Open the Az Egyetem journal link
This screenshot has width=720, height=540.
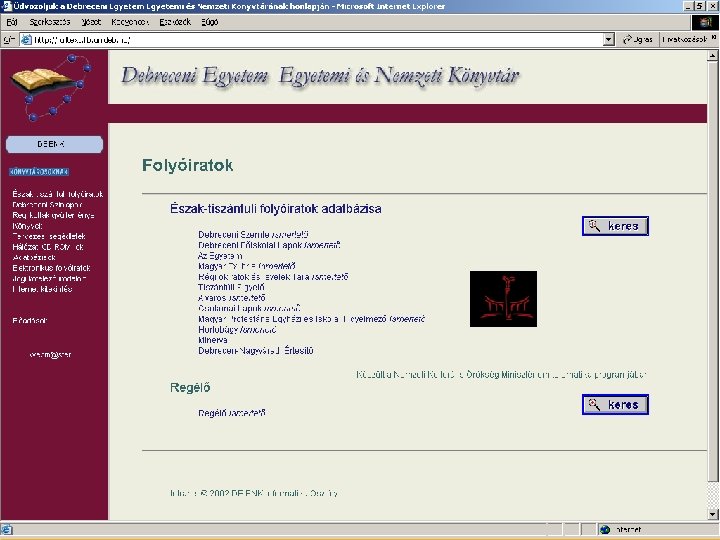click(x=220, y=256)
